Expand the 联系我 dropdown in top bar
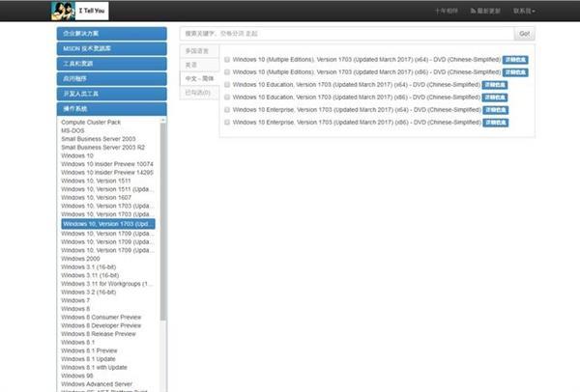 tap(524, 11)
